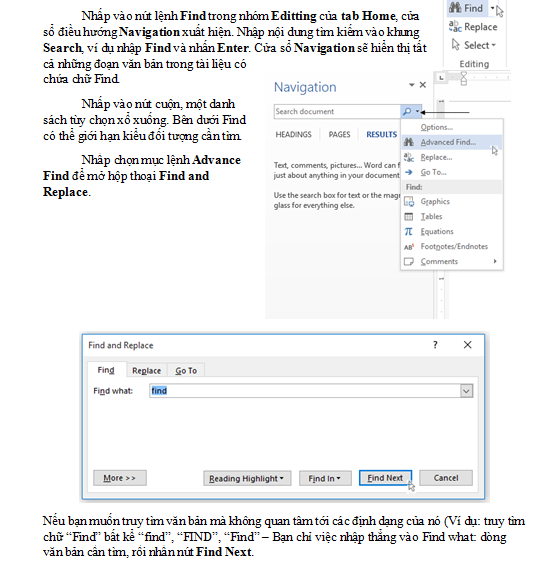The height and width of the screenshot is (577, 551).
Task: Click the Comments speech bubble icon
Action: click(x=409, y=262)
